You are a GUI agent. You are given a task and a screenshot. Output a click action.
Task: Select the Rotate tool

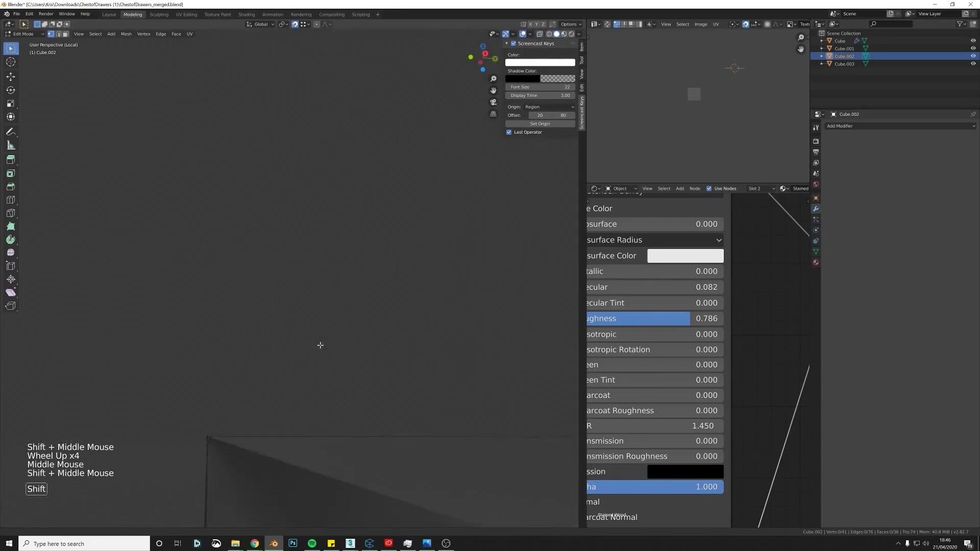[11, 90]
